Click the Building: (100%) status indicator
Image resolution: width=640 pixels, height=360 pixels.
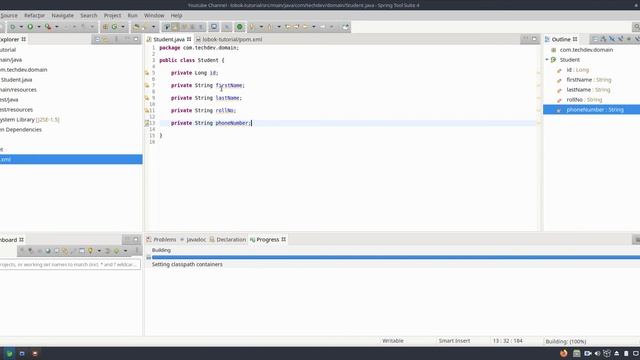click(x=566, y=341)
